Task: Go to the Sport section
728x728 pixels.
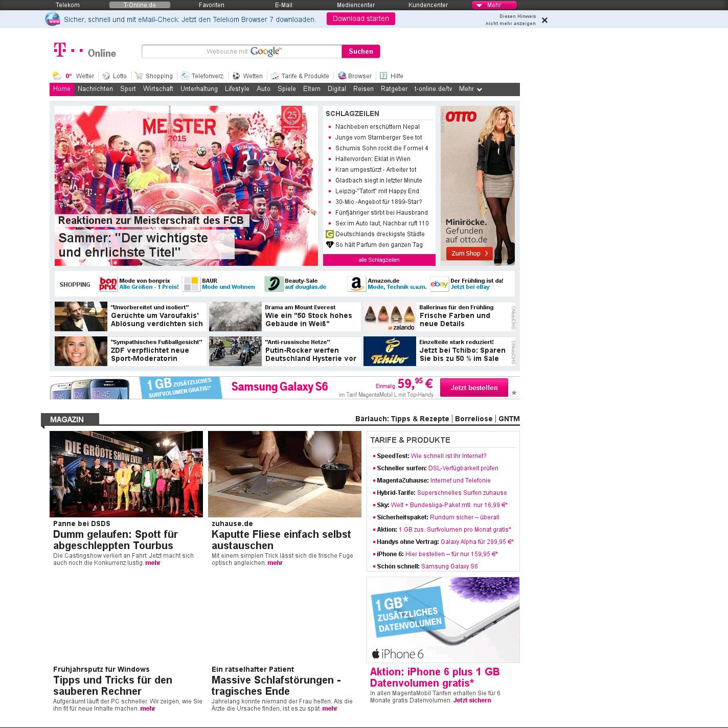Action: point(128,89)
